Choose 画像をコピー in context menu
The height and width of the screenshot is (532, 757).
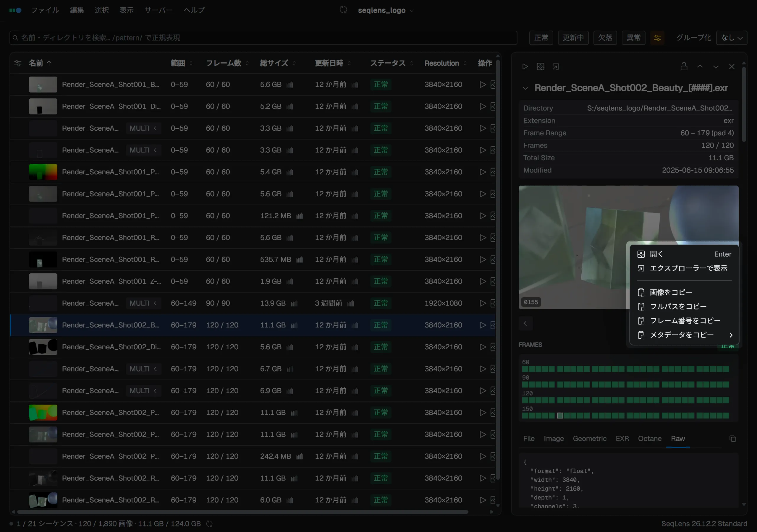685,292
